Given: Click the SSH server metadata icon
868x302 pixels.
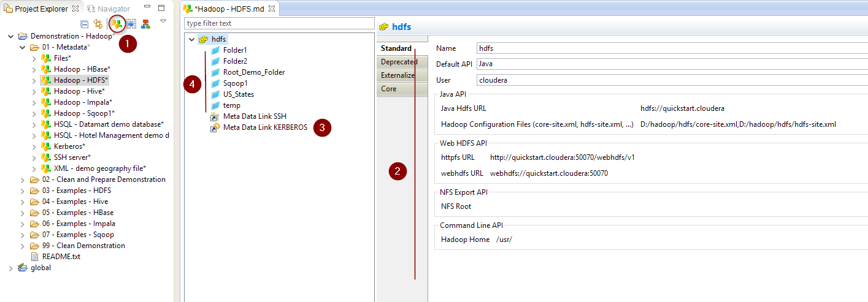Looking at the screenshot, I should pyautogui.click(x=45, y=157).
